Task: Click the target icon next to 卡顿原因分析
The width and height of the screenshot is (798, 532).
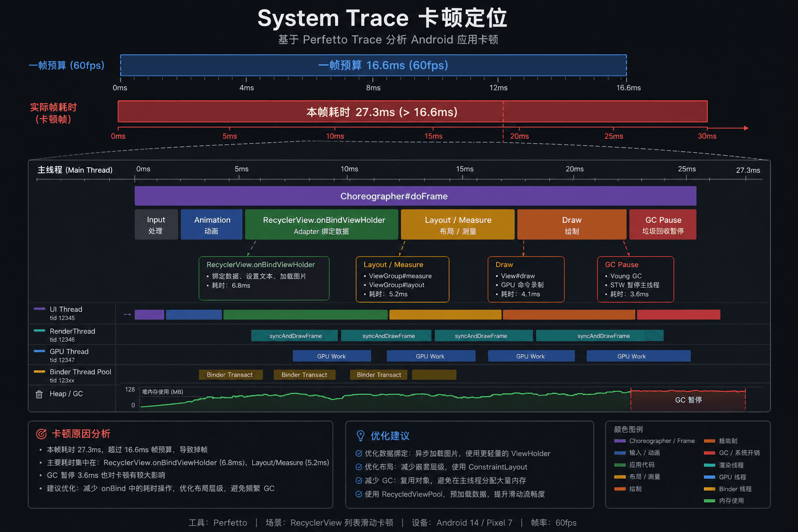Action: (41, 434)
